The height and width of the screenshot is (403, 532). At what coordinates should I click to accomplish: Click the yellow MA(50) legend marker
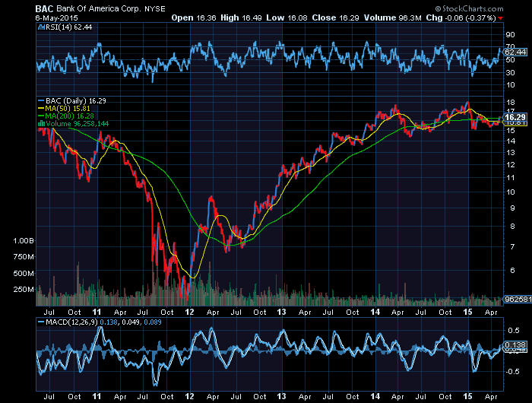click(41, 109)
